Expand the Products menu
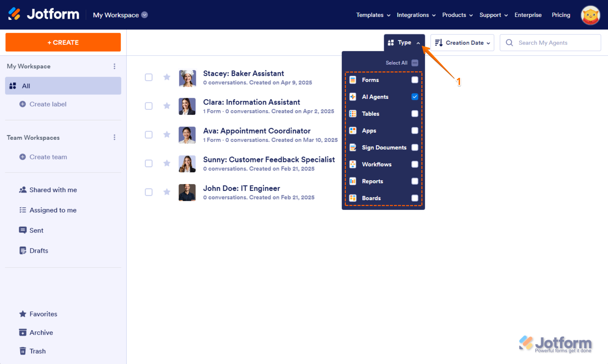Viewport: 608px width, 364px height. (458, 15)
